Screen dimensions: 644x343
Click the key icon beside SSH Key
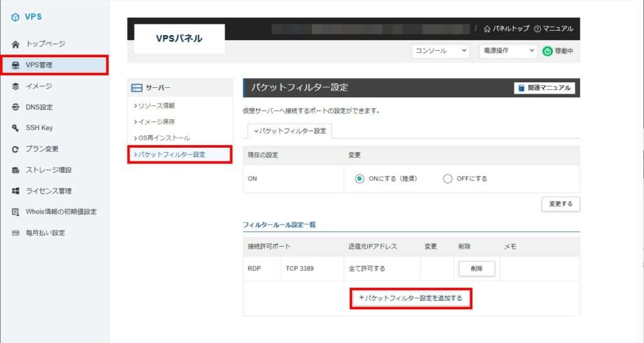[x=16, y=128]
